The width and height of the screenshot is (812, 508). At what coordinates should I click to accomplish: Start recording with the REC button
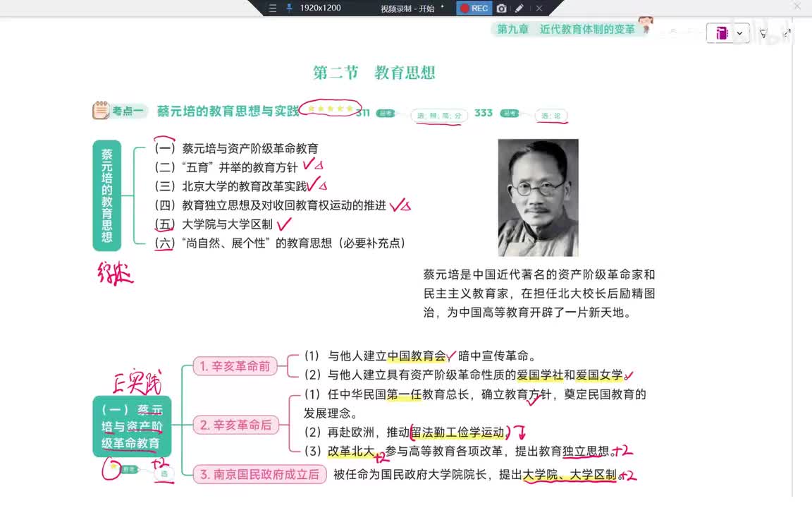tap(474, 8)
